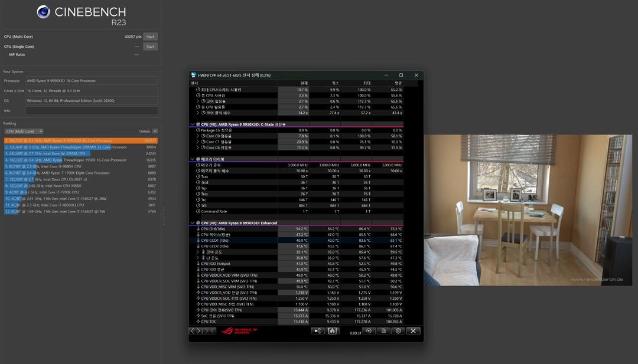Expand the L3 온도 temperatures row
This screenshot has width=638, height=364.
pos(198,258)
